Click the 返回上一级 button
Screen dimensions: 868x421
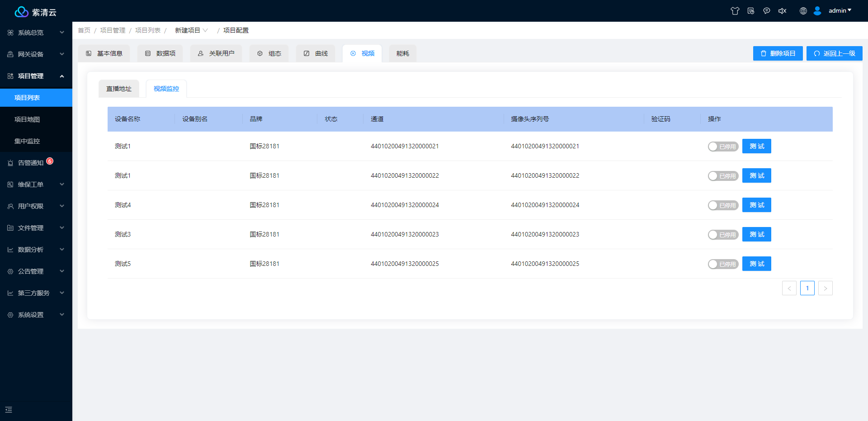pos(835,53)
